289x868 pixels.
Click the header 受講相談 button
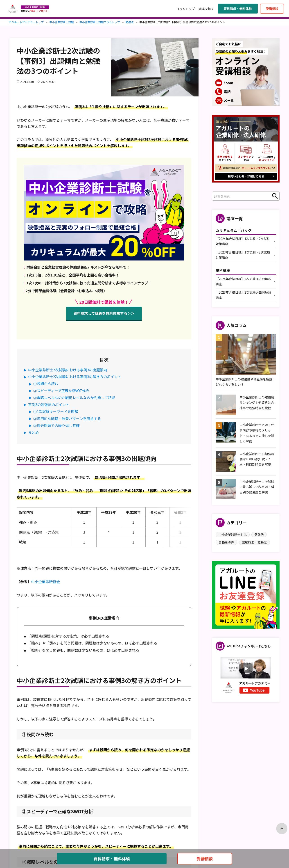(272, 8)
